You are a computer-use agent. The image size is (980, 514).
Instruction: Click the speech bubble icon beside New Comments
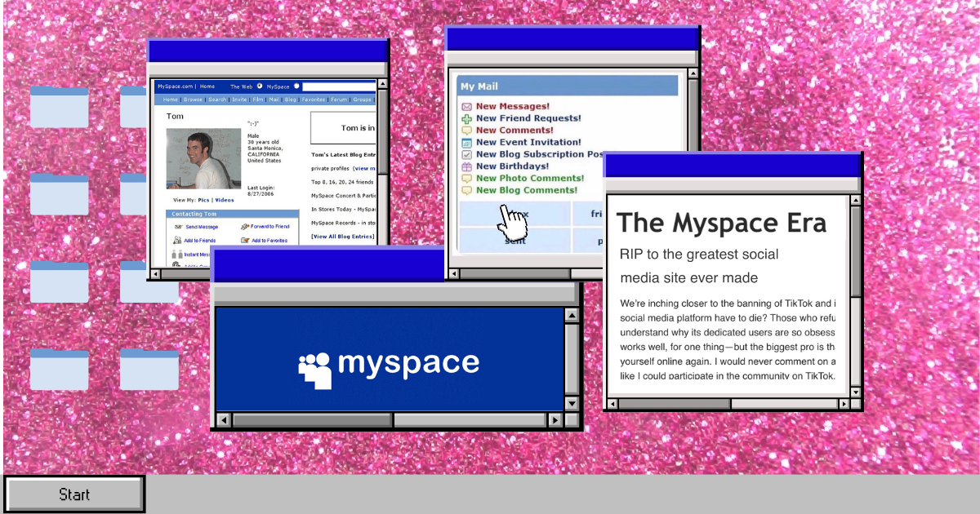click(466, 130)
